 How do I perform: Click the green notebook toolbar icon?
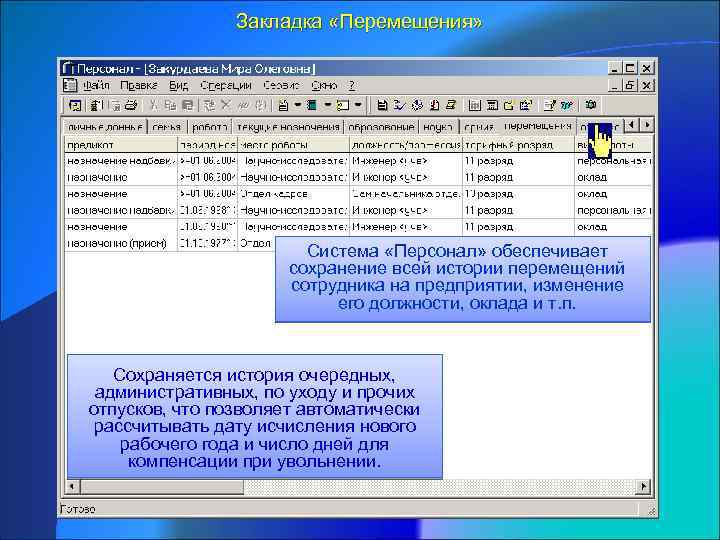312,106
